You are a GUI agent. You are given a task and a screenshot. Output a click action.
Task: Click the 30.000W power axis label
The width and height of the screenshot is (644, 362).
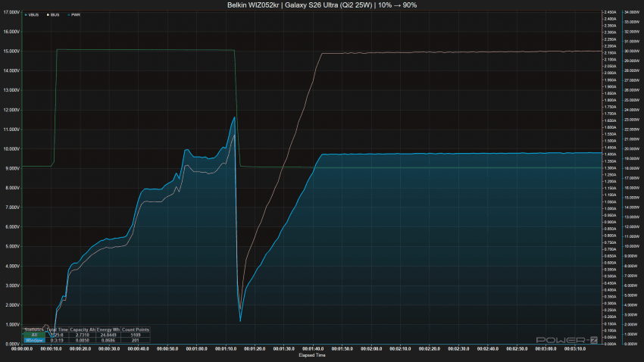coord(632,51)
